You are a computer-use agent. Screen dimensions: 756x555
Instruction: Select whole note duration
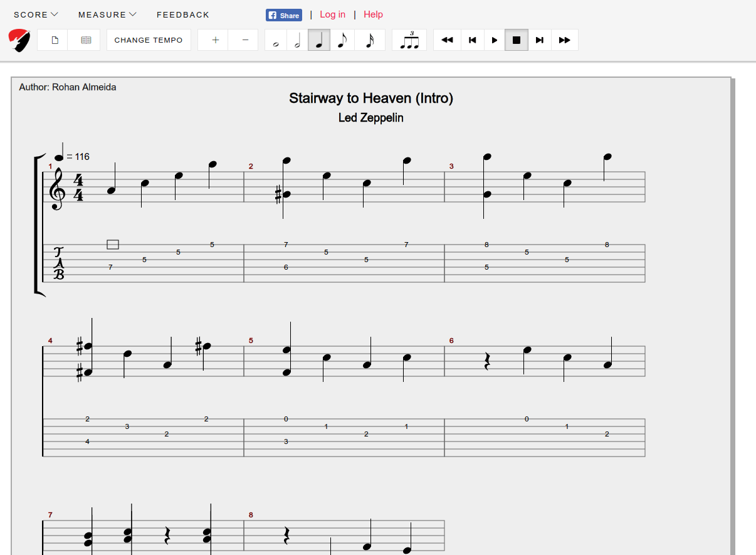pyautogui.click(x=276, y=40)
